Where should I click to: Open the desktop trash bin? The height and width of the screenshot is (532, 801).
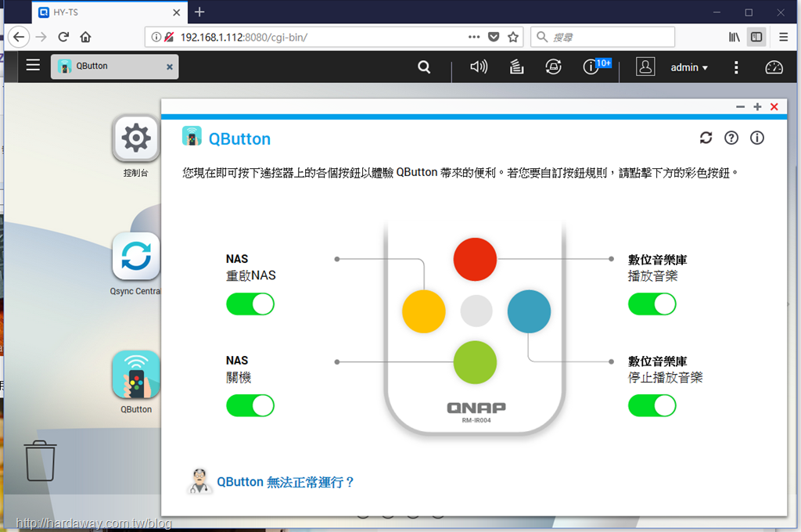[41, 461]
